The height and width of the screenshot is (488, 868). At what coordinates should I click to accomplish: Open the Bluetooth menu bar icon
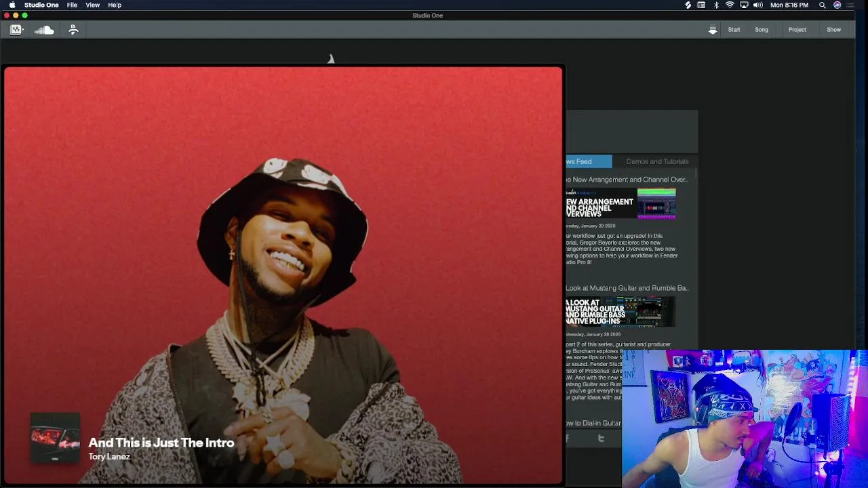716,5
